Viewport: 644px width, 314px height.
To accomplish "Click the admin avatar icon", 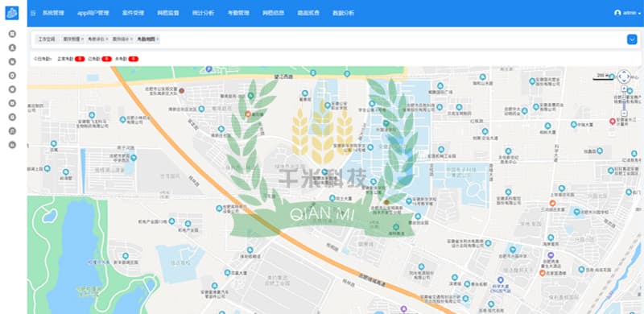I will 617,13.
